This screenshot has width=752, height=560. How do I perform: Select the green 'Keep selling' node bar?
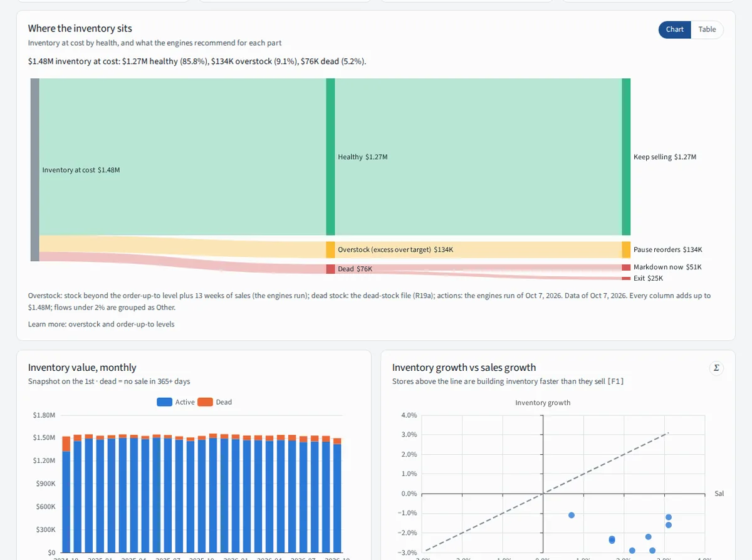pyautogui.click(x=626, y=157)
